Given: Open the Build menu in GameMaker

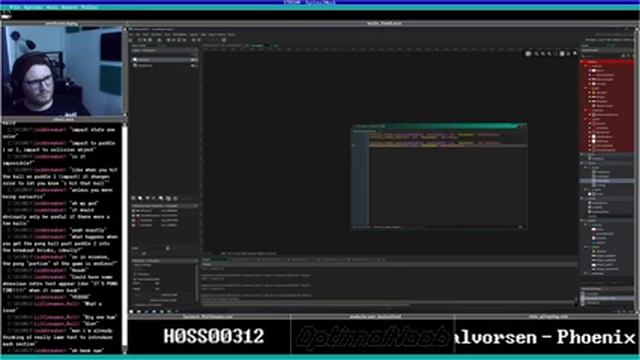Looking at the screenshot, I should 145,35.
